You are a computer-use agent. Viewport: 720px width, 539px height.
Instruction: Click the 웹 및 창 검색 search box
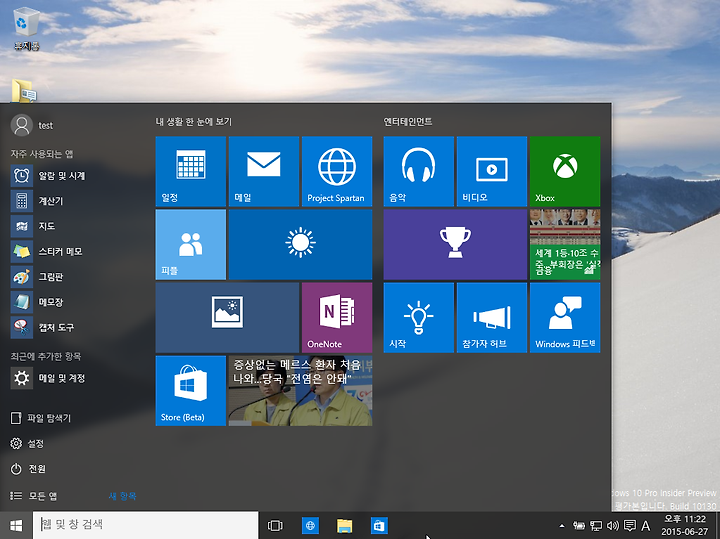[x=146, y=525]
